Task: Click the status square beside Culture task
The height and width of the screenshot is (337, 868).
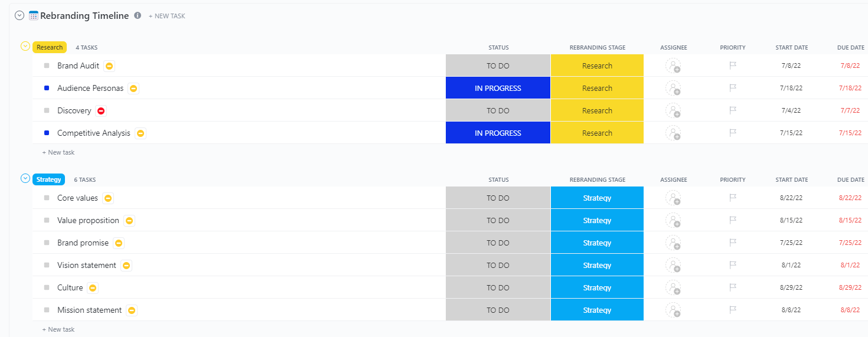Action: (x=47, y=288)
